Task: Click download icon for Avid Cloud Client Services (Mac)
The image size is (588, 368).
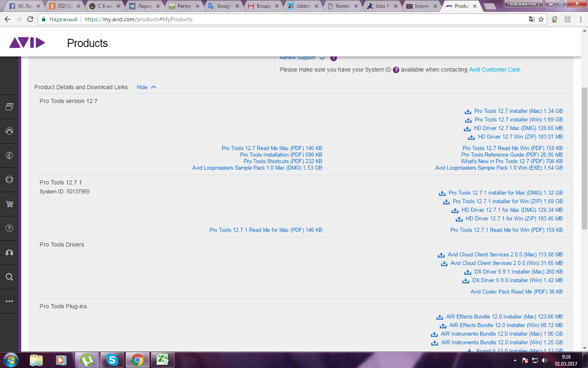Action: point(441,255)
